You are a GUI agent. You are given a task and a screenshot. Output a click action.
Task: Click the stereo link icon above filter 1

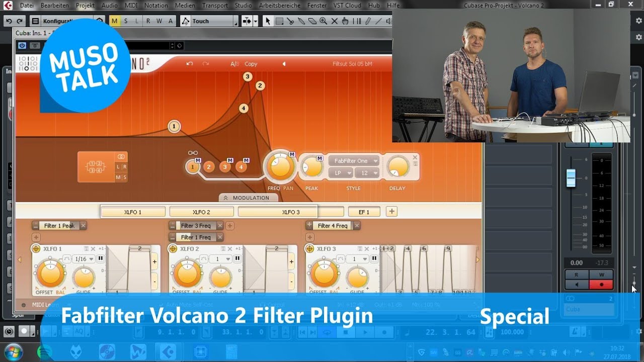pos(193,153)
